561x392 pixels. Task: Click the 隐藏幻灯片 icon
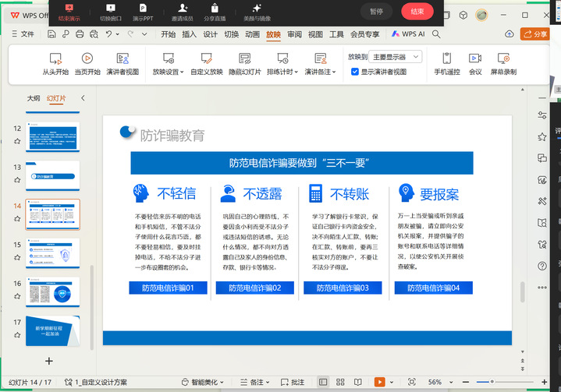(244, 58)
